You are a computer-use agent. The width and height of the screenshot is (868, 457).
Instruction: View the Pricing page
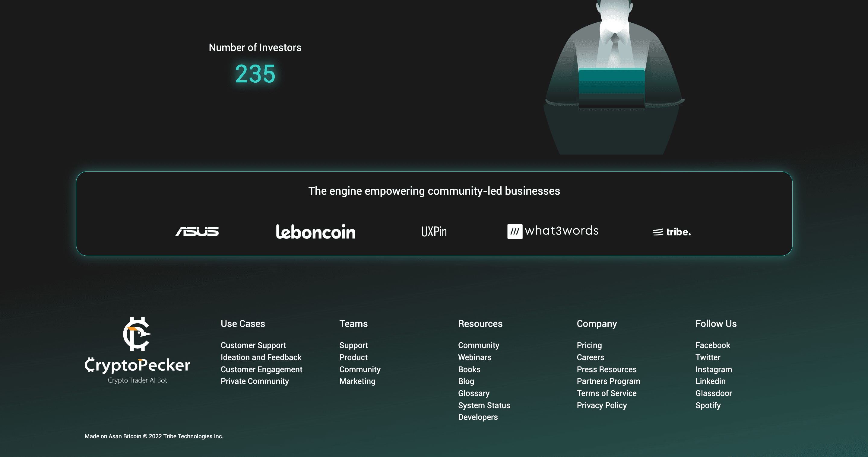click(589, 345)
